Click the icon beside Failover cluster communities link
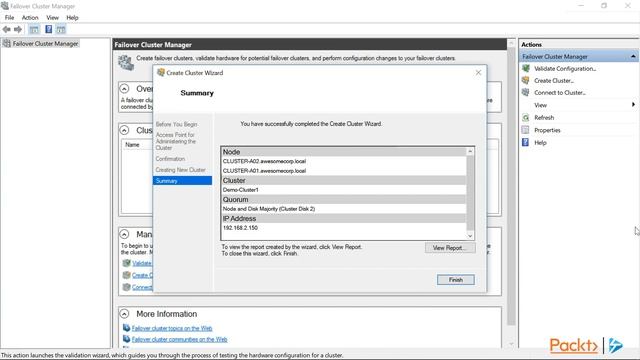The height and width of the screenshot is (360, 640). point(127,339)
